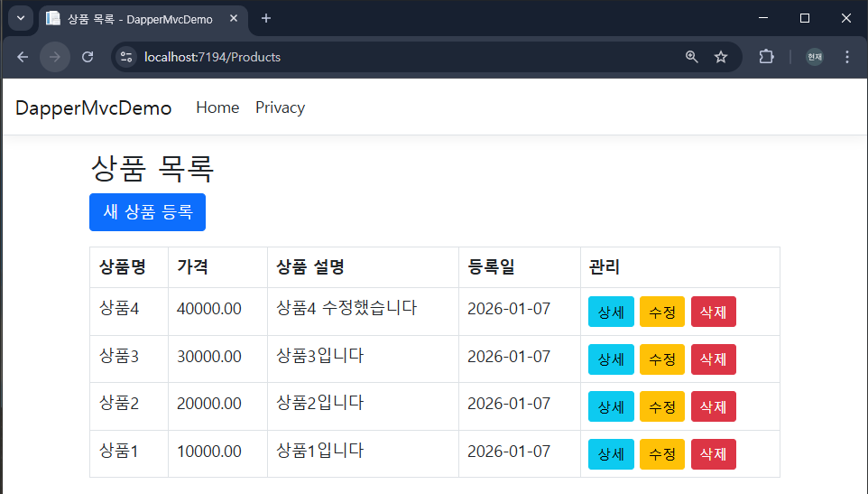The height and width of the screenshot is (494, 868).
Task: Go to the Home nav link
Action: point(217,107)
